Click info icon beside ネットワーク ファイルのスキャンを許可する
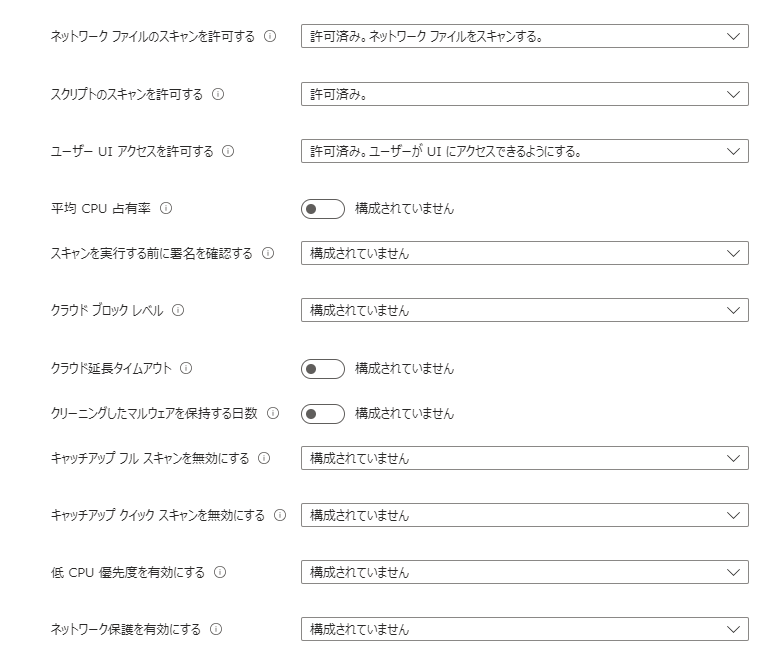 tap(270, 37)
